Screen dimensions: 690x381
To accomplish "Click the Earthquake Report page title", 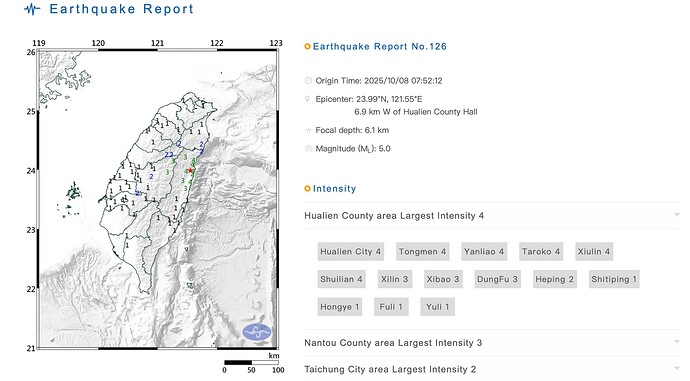I will point(121,9).
